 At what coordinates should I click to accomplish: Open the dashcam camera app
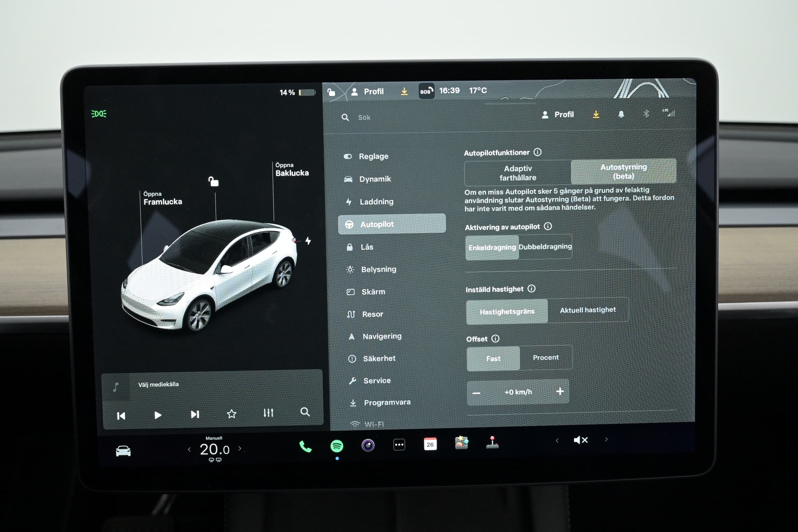[x=368, y=445]
